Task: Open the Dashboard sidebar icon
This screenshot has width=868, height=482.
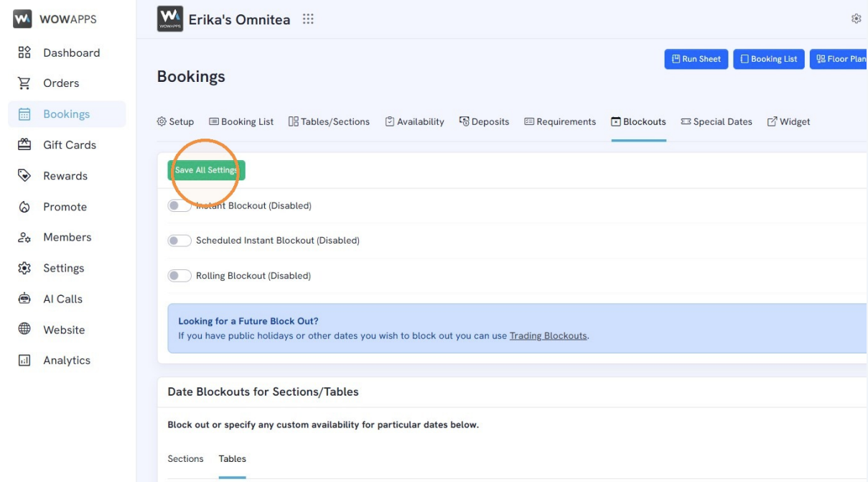Action: 24,52
